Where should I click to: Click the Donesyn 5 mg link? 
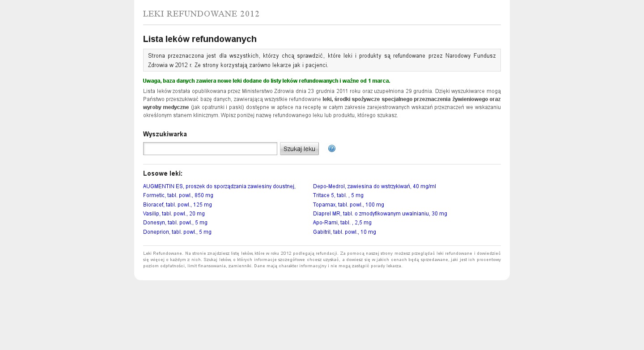(x=175, y=223)
